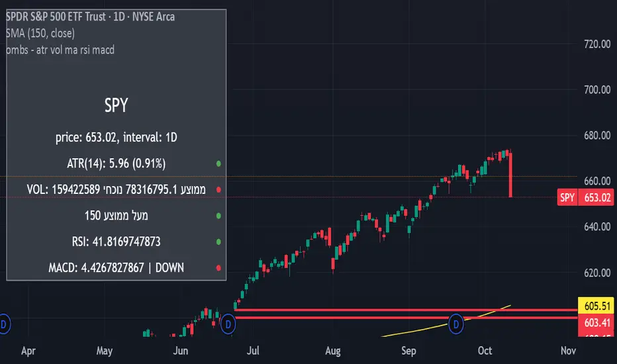Click the red dot beside MACD row
Viewport: 617px width, 364px height.
[x=218, y=268]
